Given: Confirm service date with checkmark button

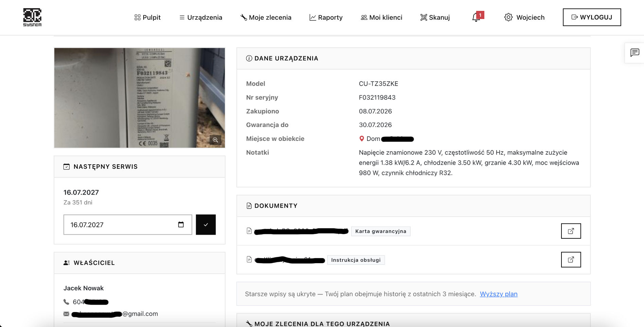Looking at the screenshot, I should [206, 224].
